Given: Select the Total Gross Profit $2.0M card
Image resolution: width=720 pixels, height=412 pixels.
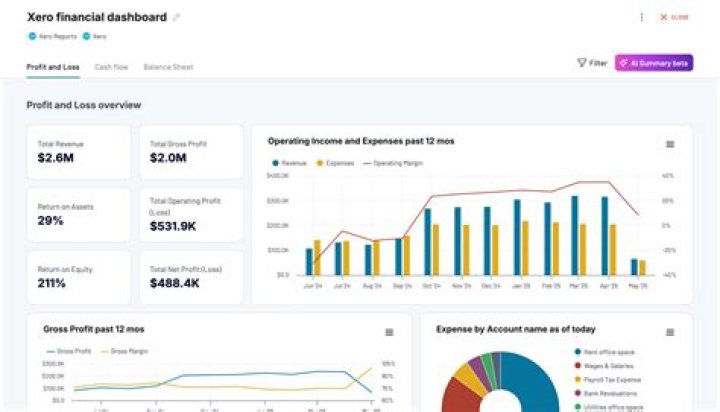Looking at the screenshot, I should tap(191, 152).
